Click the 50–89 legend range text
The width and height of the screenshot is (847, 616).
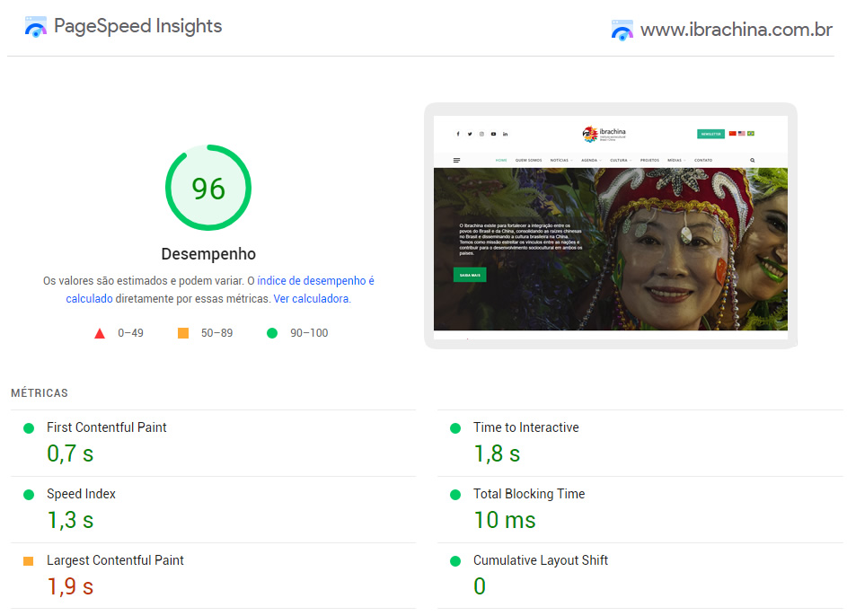216,333
